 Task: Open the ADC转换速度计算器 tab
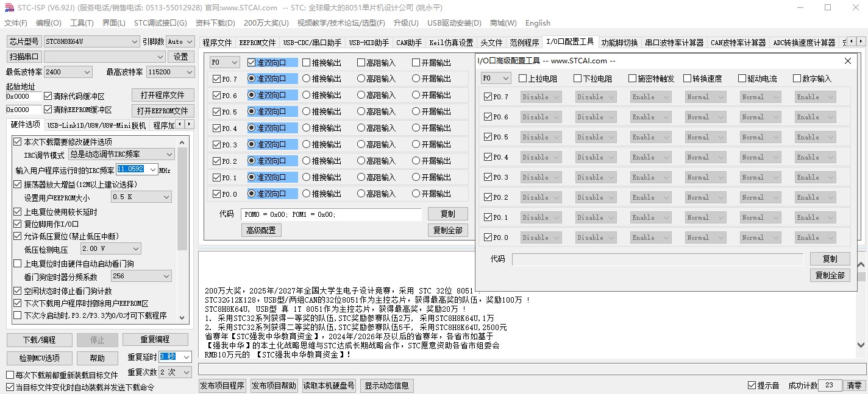pyautogui.click(x=804, y=43)
